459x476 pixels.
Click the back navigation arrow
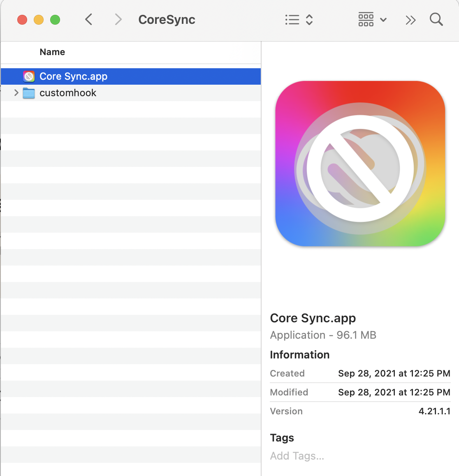(88, 19)
